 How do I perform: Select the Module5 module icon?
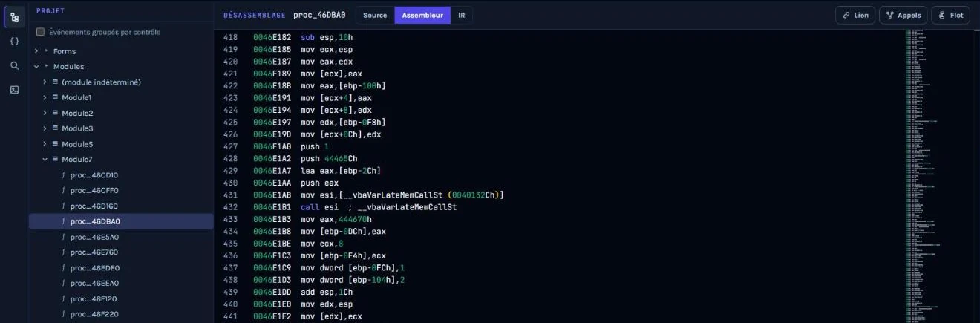click(x=55, y=144)
